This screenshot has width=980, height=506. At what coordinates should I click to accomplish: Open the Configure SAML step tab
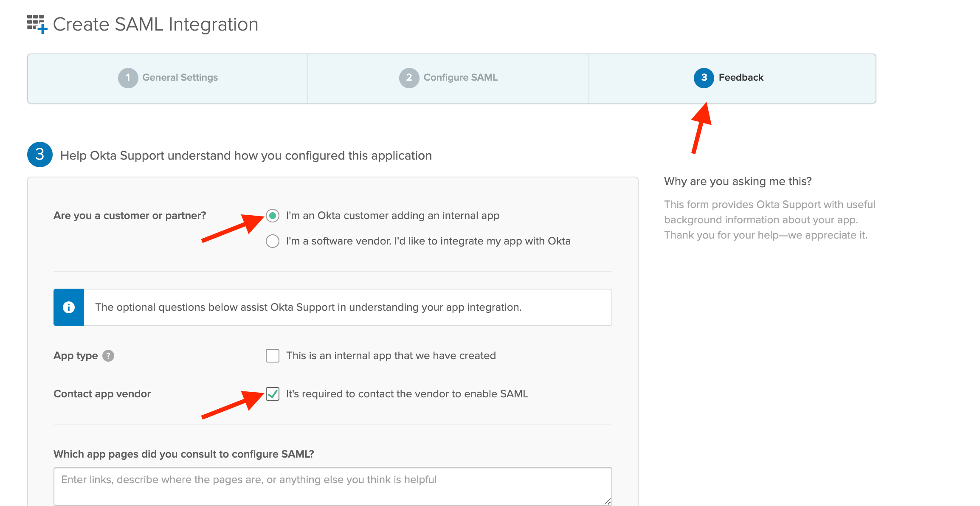[448, 78]
